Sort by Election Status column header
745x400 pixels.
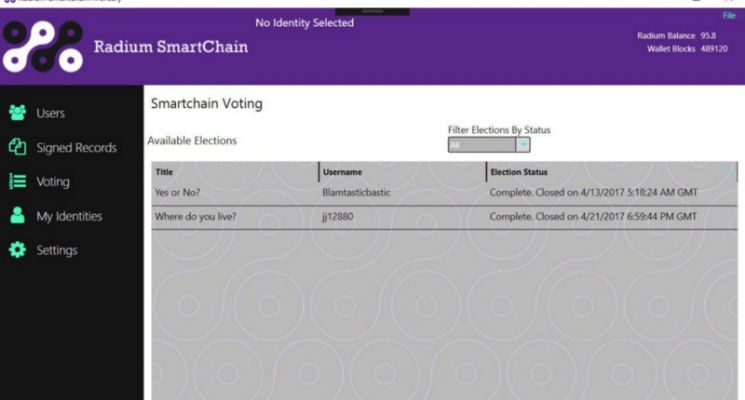pyautogui.click(x=610, y=172)
